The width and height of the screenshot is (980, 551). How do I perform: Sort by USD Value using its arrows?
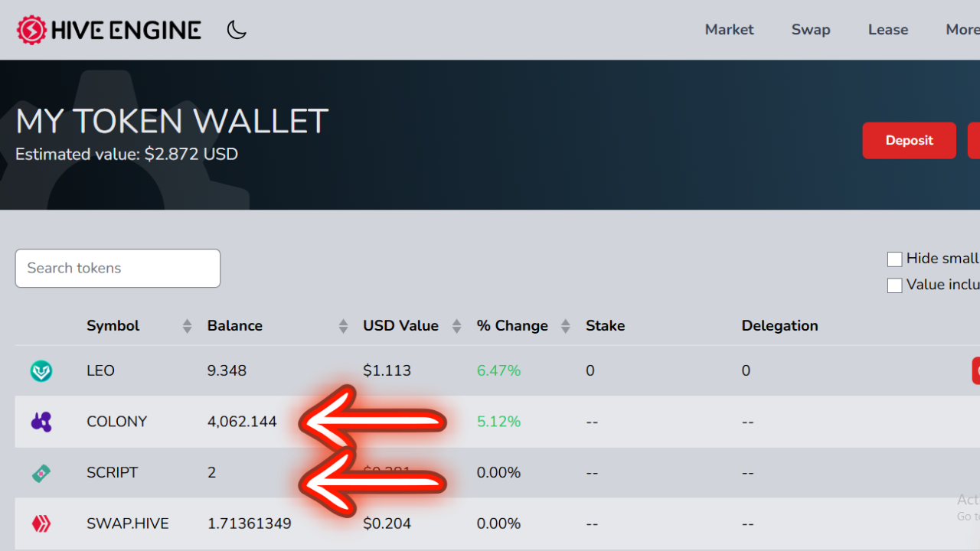(x=456, y=326)
